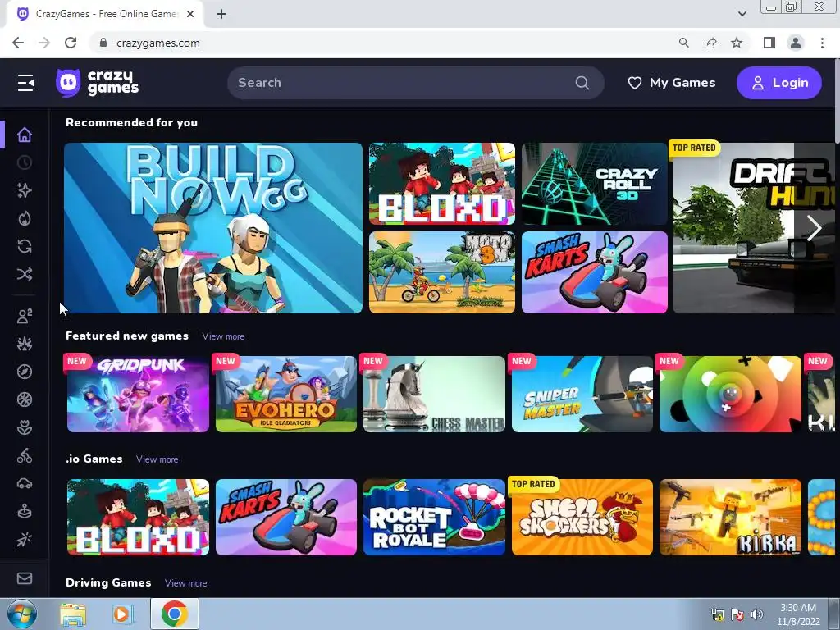Show next recommended games with arrow
The width and height of the screenshot is (840, 630).
click(815, 228)
